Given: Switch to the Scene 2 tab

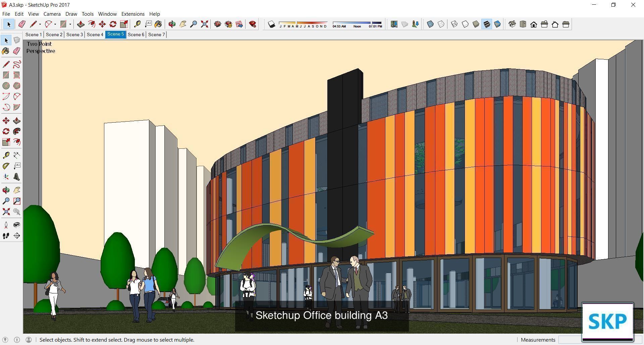Looking at the screenshot, I should [54, 34].
